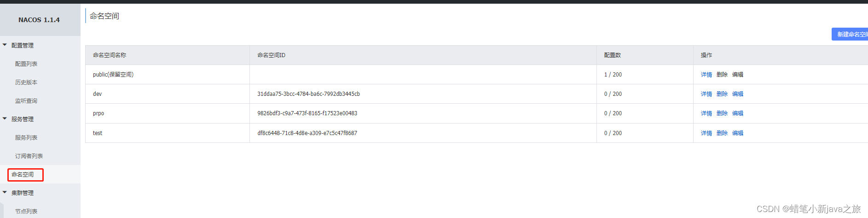Open 服务列表 in sidebar
868x218 pixels.
(26, 138)
